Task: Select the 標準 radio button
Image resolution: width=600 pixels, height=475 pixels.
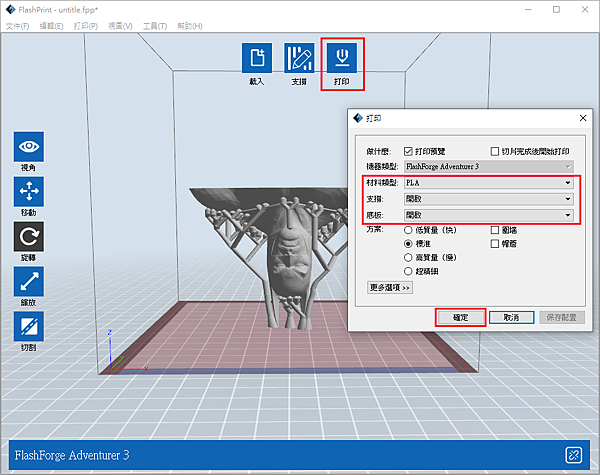Action: 408,243
